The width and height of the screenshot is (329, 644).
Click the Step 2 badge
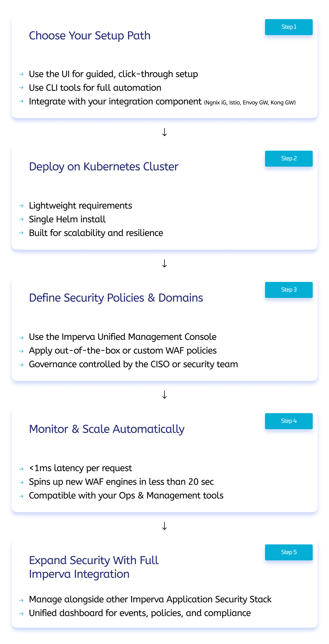coord(288,159)
